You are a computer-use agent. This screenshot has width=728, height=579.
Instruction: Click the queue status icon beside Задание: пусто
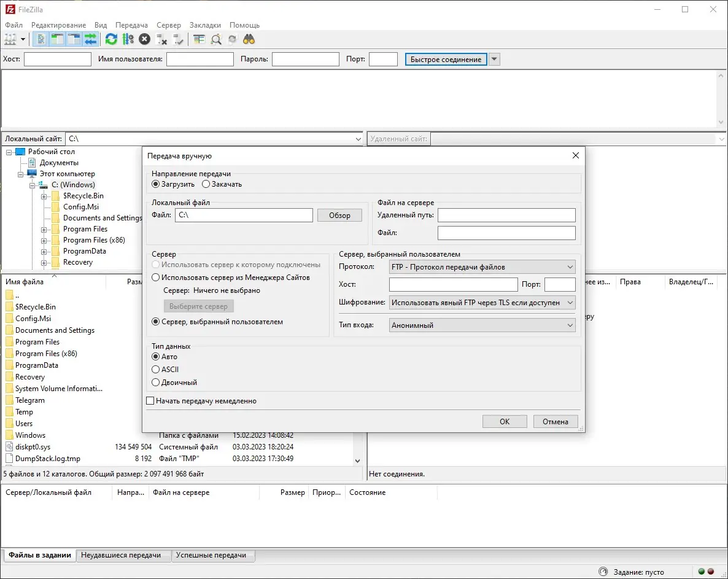coord(603,572)
